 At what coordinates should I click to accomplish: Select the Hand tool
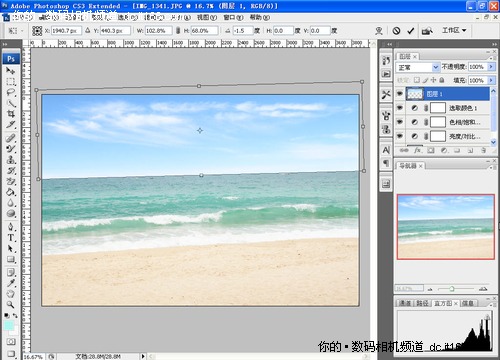11,294
